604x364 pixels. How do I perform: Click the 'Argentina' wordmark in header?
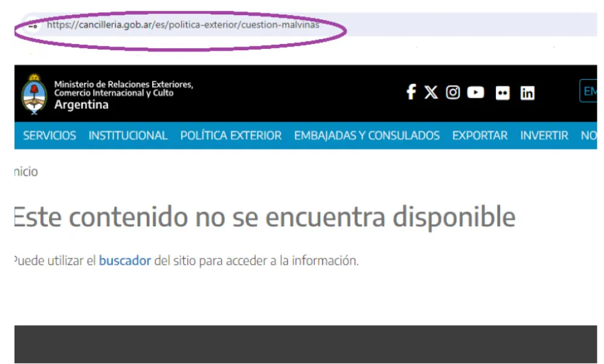(82, 105)
